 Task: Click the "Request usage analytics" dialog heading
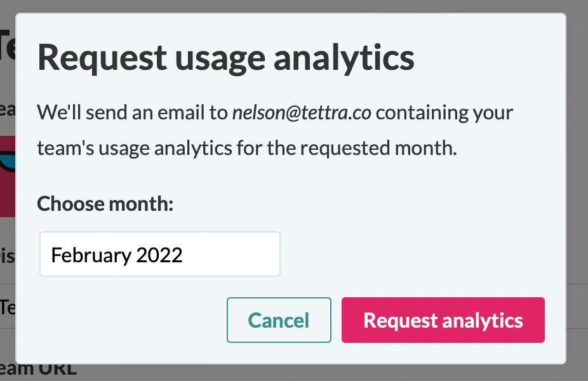pyautogui.click(x=226, y=57)
